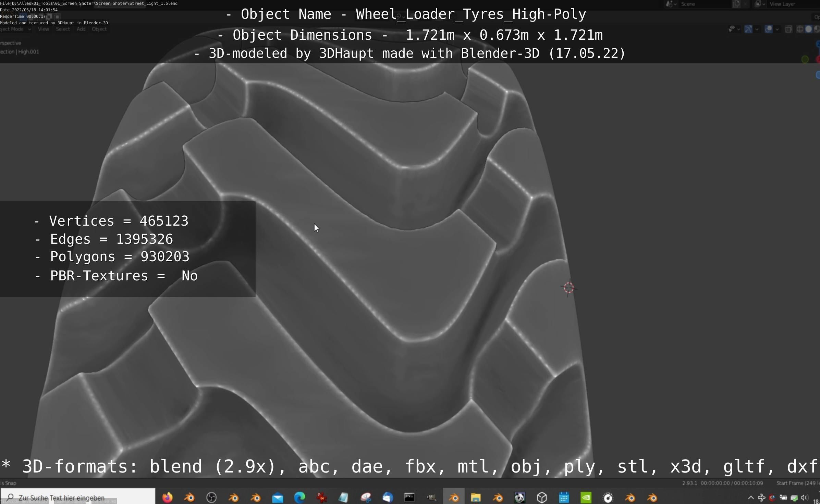The height and width of the screenshot is (504, 820).
Task: Open OBS Studio from the taskbar
Action: [x=211, y=497]
